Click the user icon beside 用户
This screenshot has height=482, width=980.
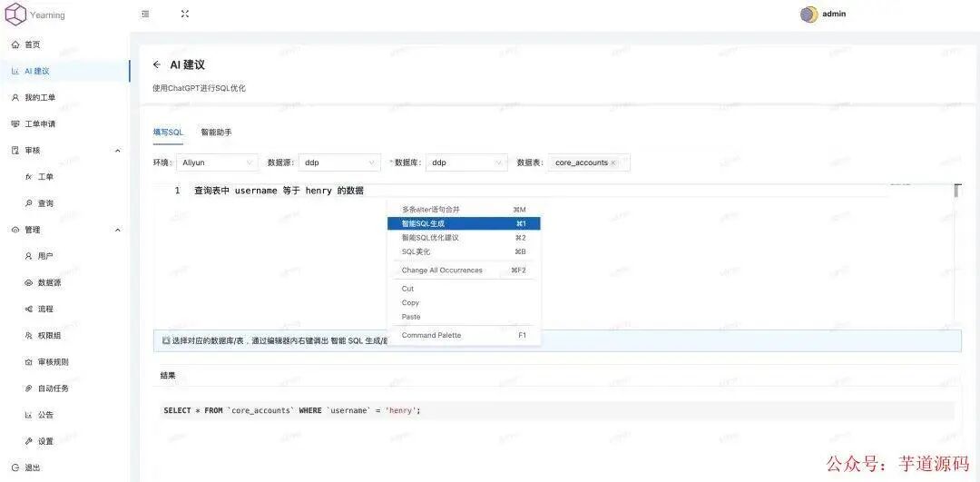tap(29, 256)
